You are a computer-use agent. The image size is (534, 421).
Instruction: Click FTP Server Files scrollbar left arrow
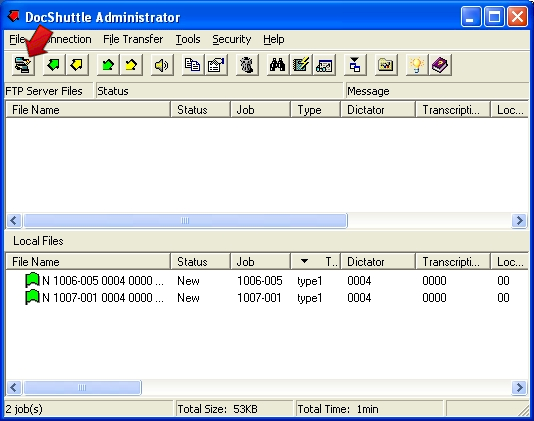point(14,220)
